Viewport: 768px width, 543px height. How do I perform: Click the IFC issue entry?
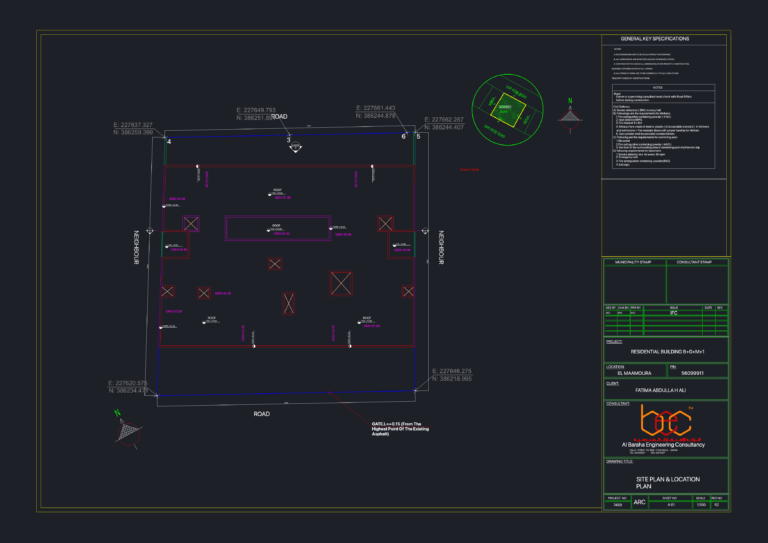click(673, 313)
